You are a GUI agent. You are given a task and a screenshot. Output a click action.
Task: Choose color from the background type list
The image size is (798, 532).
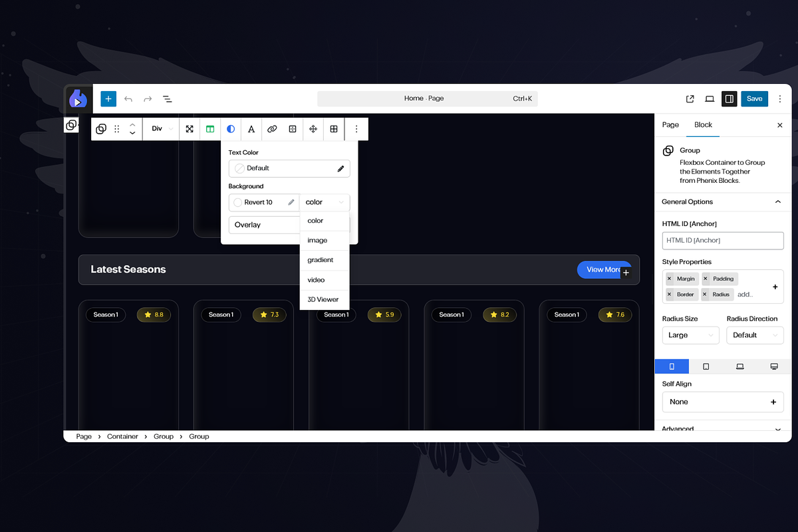click(324, 221)
